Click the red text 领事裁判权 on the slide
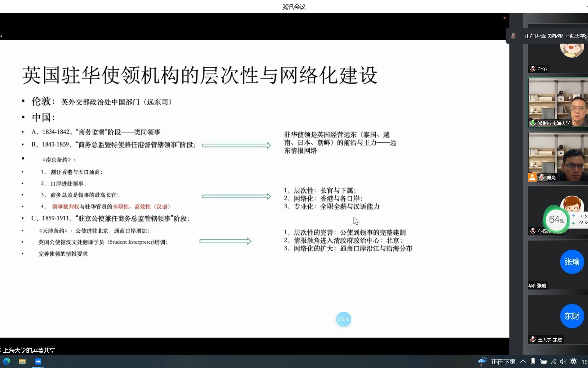The width and height of the screenshot is (588, 368). [66, 206]
